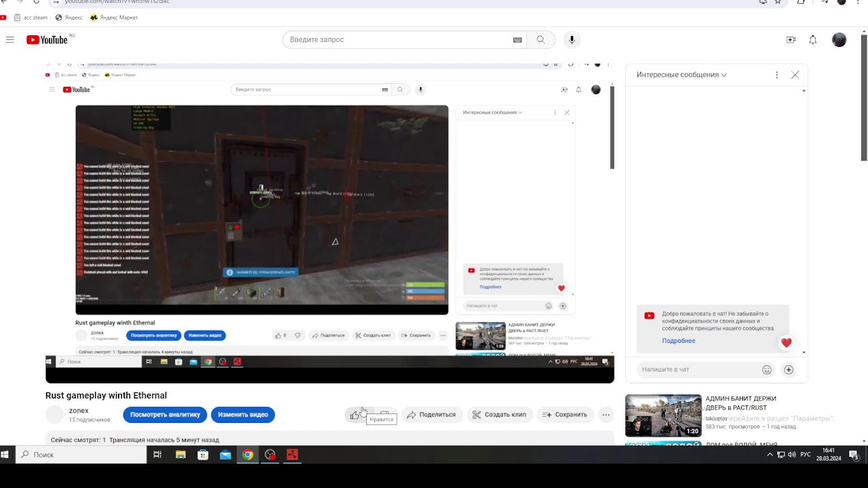868x488 pixels.
Task: Open Mail app from the taskbar
Action: click(x=225, y=455)
